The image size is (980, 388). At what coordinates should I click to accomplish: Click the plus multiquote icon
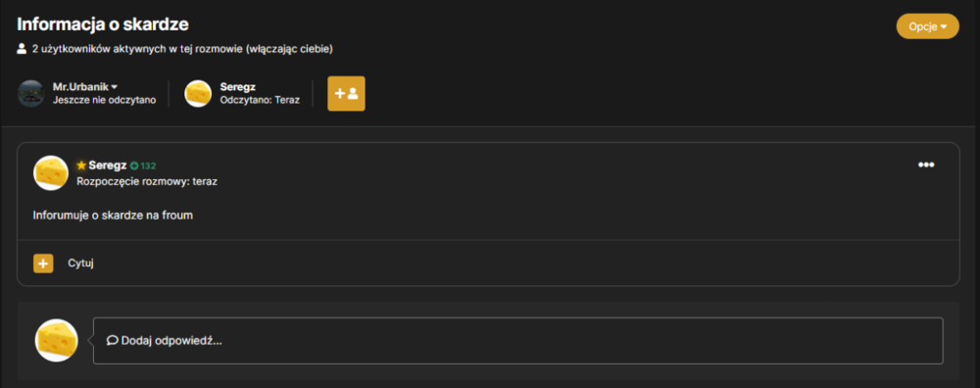43,264
